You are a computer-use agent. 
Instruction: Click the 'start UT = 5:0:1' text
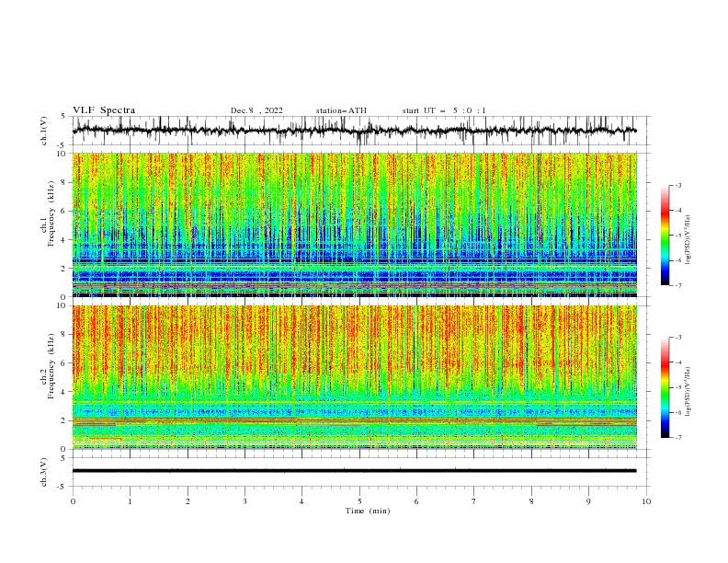coord(444,110)
